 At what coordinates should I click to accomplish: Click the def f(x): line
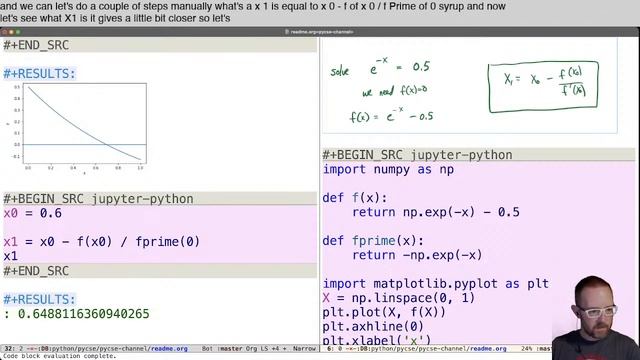[355, 198]
